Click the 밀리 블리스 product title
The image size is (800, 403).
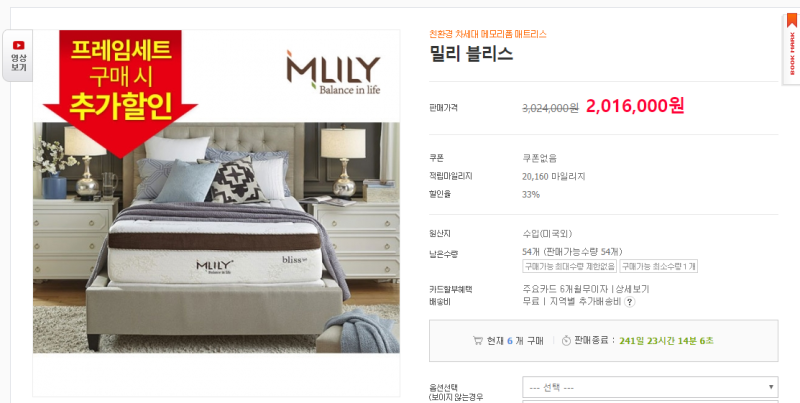pyautogui.click(x=471, y=54)
